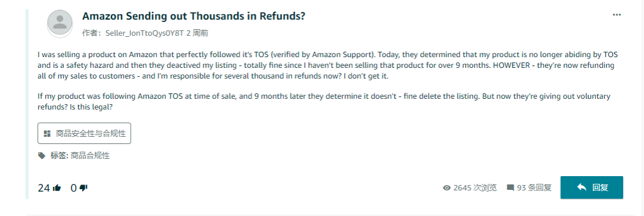Click the grid icon in the category button

(x=47, y=133)
